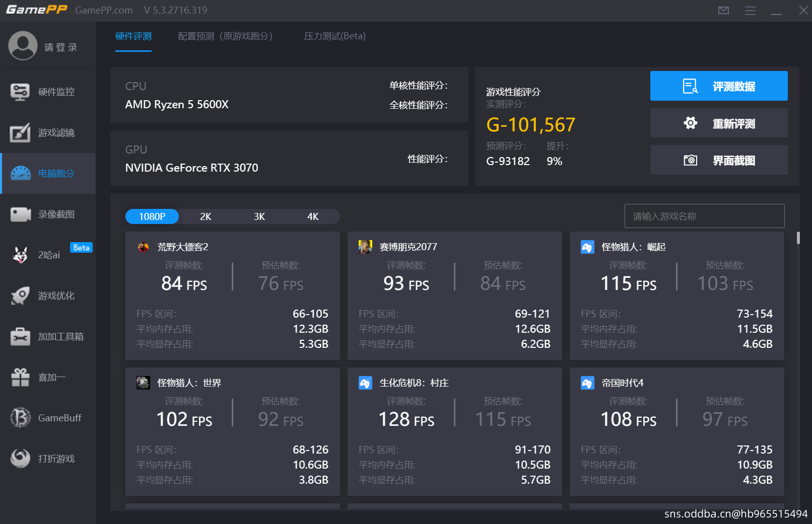Open the 打折游戏 discount games icon
Screen dimensions: 812x524
(20, 459)
